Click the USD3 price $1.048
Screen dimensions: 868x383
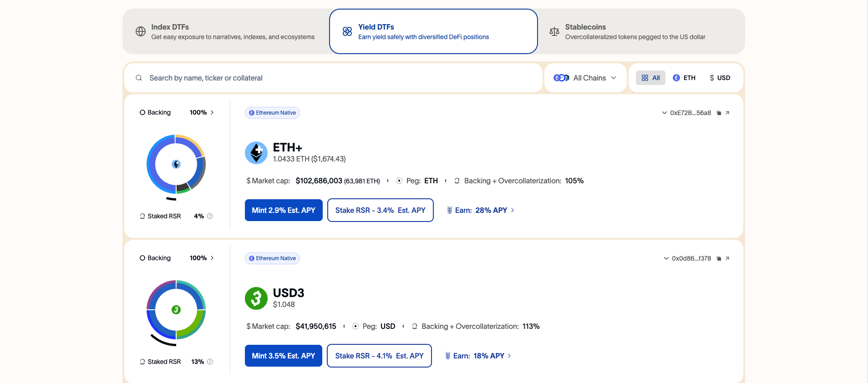pos(284,304)
